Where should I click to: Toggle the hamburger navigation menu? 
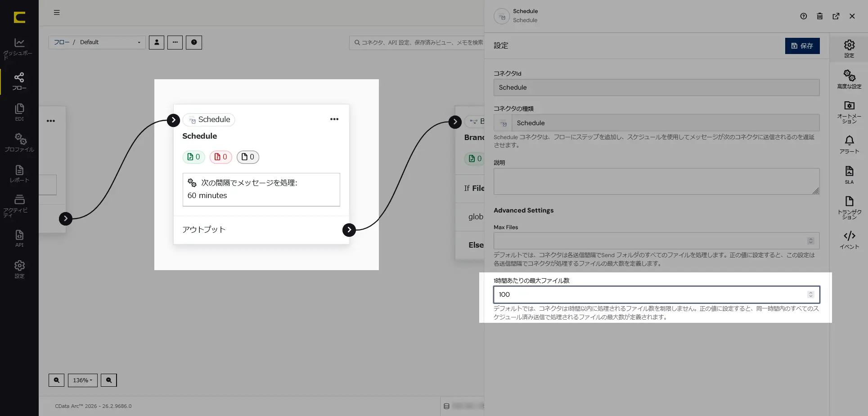[x=57, y=13]
